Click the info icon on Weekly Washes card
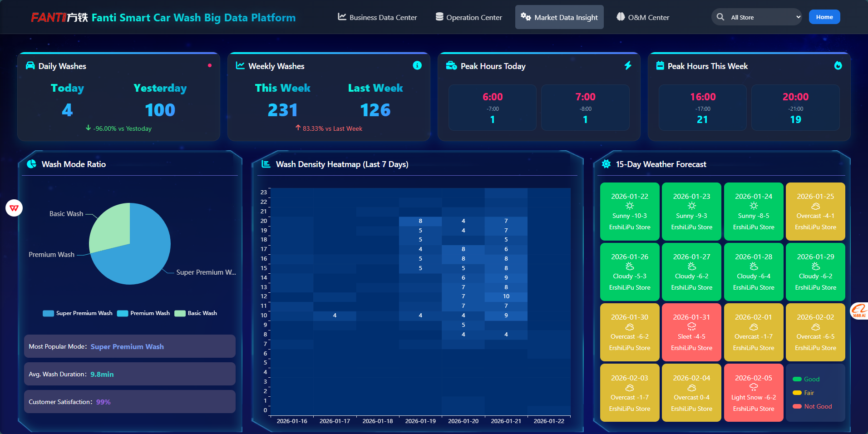 (x=417, y=65)
